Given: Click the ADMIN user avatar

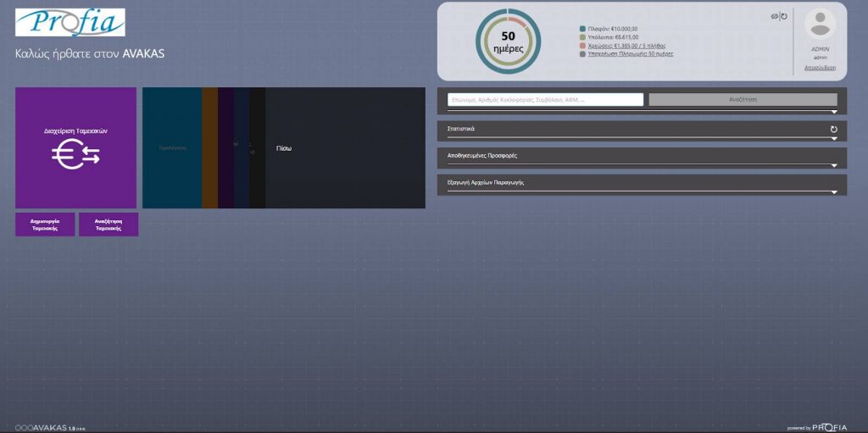Looking at the screenshot, I should 820,24.
